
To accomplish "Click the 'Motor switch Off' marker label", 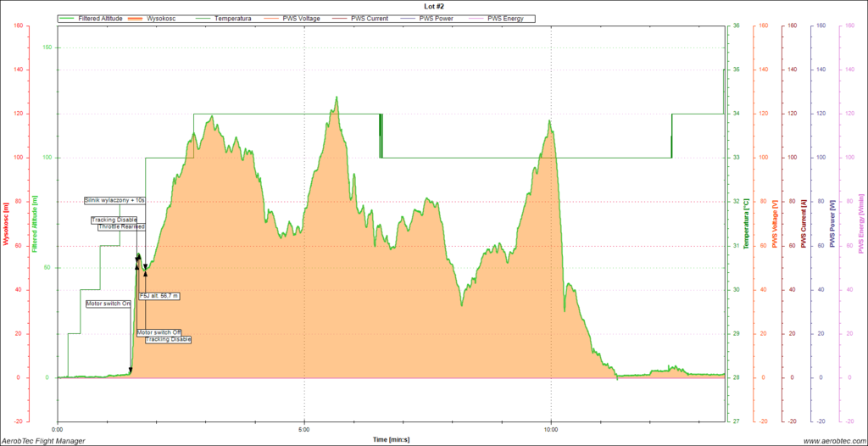I will (159, 332).
